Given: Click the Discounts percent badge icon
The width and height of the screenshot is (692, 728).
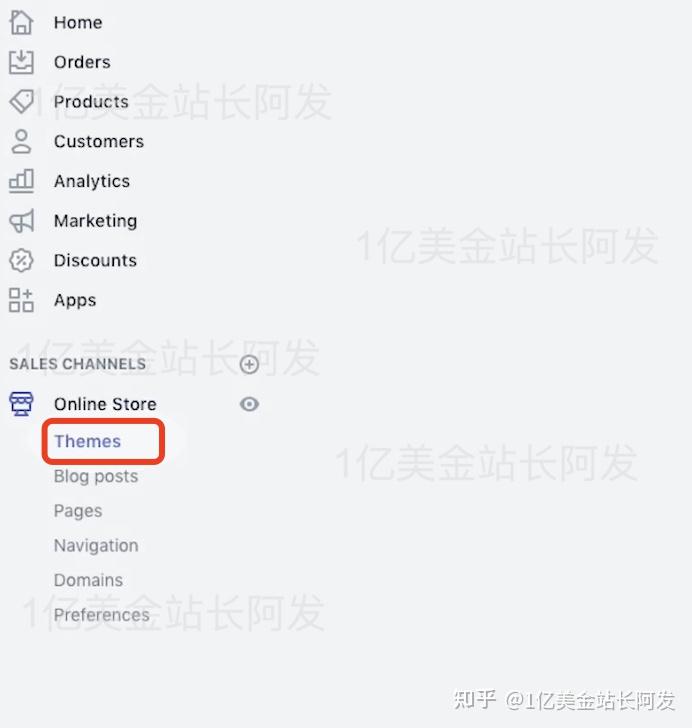Looking at the screenshot, I should point(21,260).
